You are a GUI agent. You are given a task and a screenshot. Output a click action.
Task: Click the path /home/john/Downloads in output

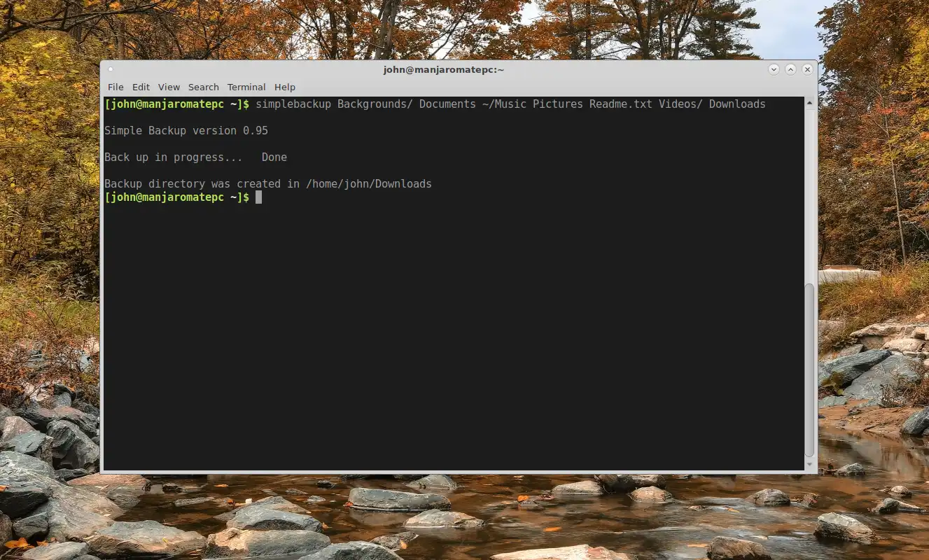pos(369,184)
